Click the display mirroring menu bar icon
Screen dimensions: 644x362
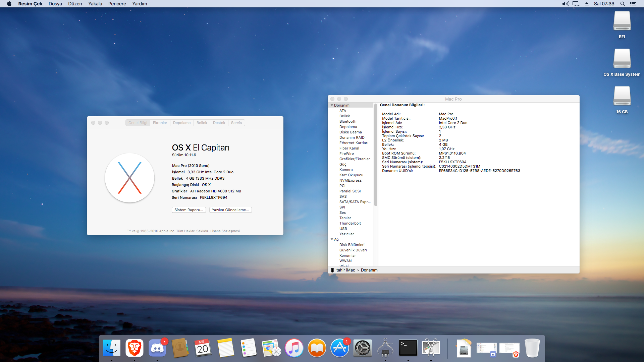click(x=576, y=4)
